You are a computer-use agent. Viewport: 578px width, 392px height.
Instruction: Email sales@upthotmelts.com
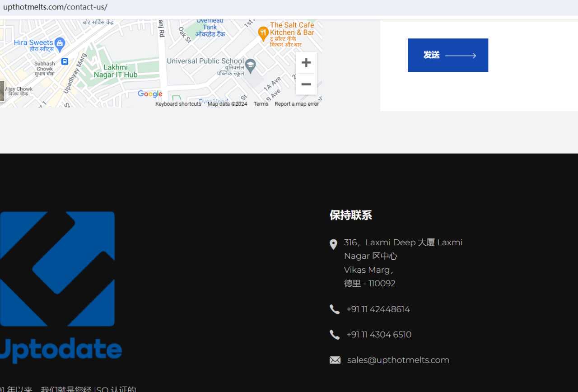point(398,360)
